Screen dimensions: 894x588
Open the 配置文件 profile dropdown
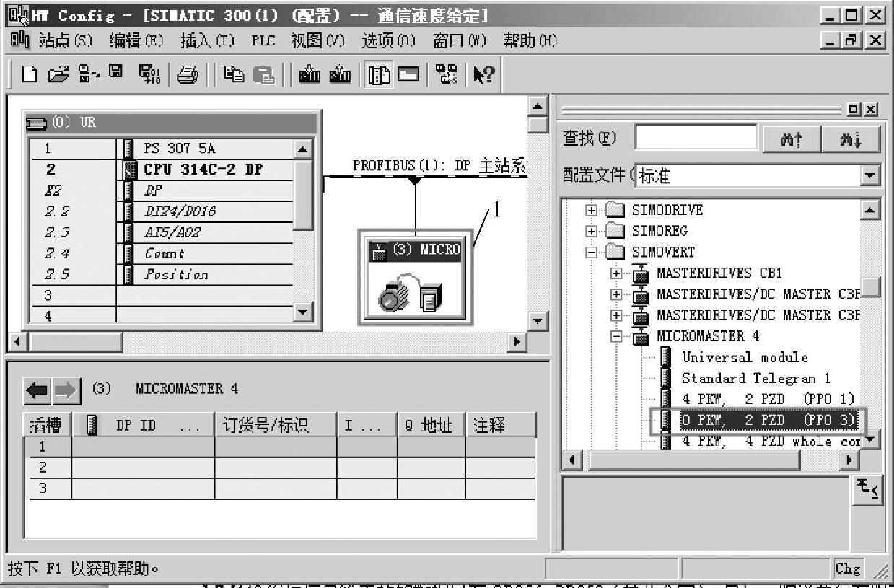coord(871,175)
